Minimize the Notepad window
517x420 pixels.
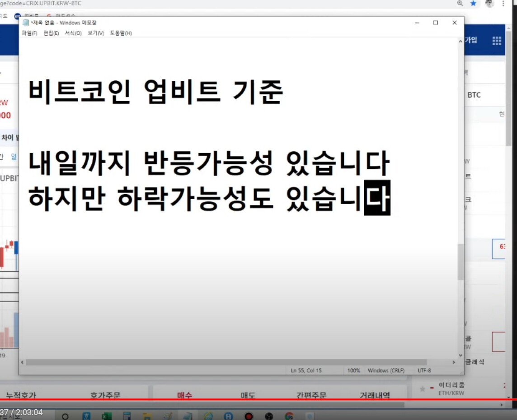pos(417,23)
